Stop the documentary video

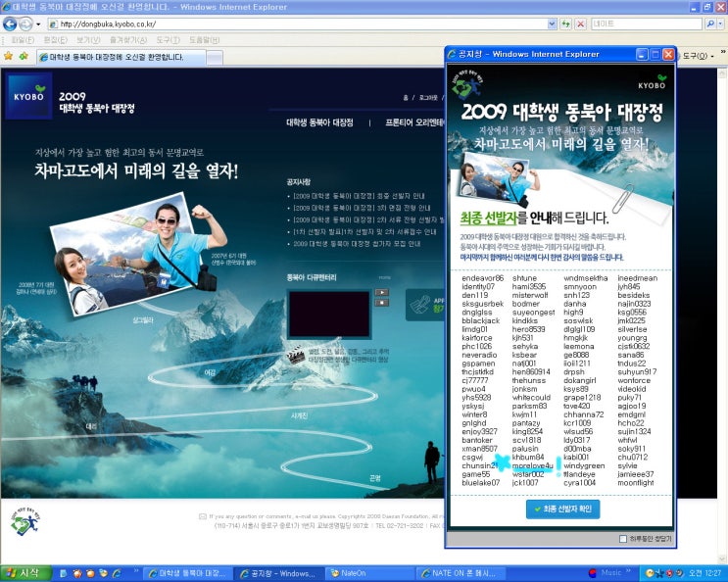point(382,303)
